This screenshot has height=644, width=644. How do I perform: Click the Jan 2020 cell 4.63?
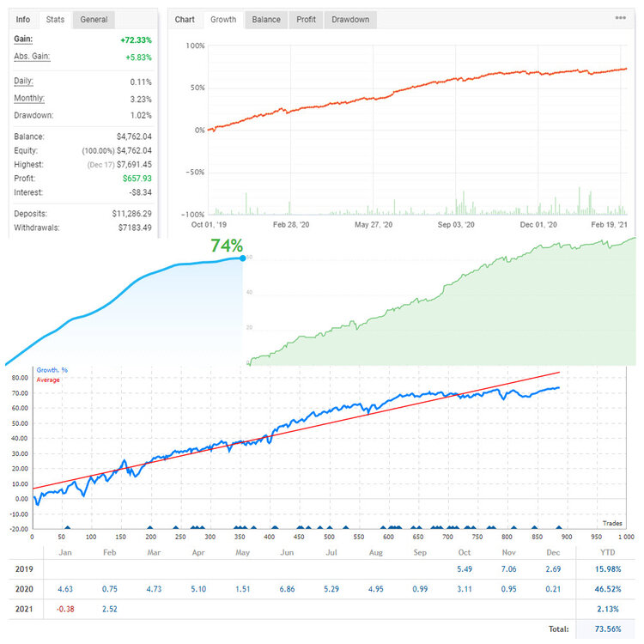65,589
